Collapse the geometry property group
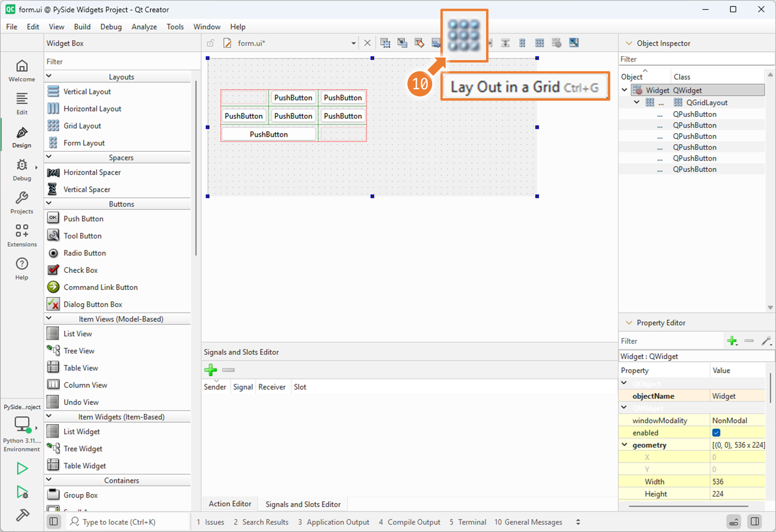Viewport: 776px width, 532px height. point(625,445)
